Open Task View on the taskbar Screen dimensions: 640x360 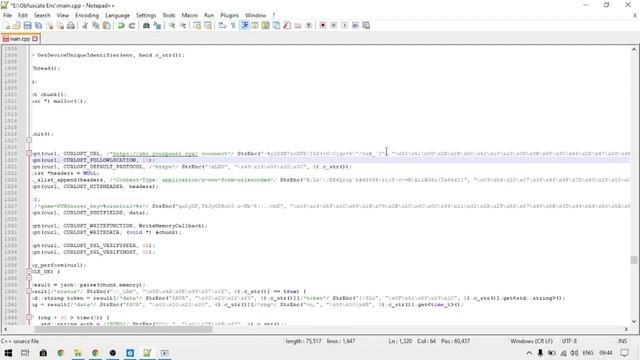click(25, 353)
